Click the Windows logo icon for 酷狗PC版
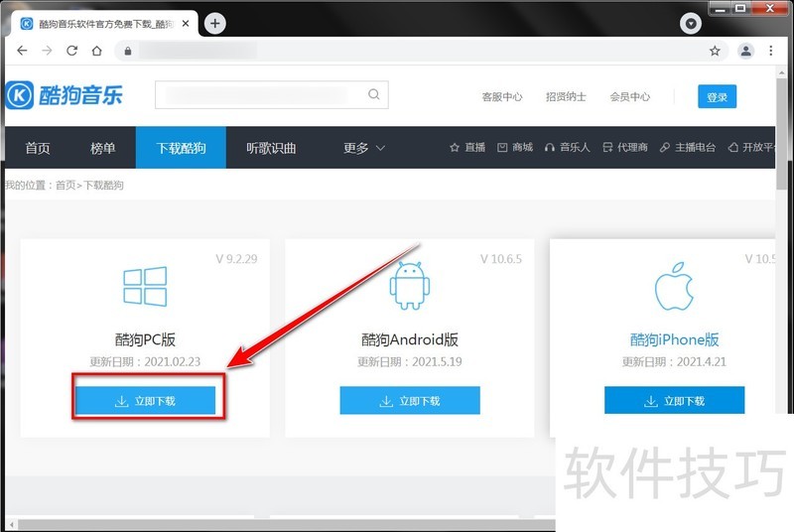Screen dimensions: 794x532 pos(145,286)
